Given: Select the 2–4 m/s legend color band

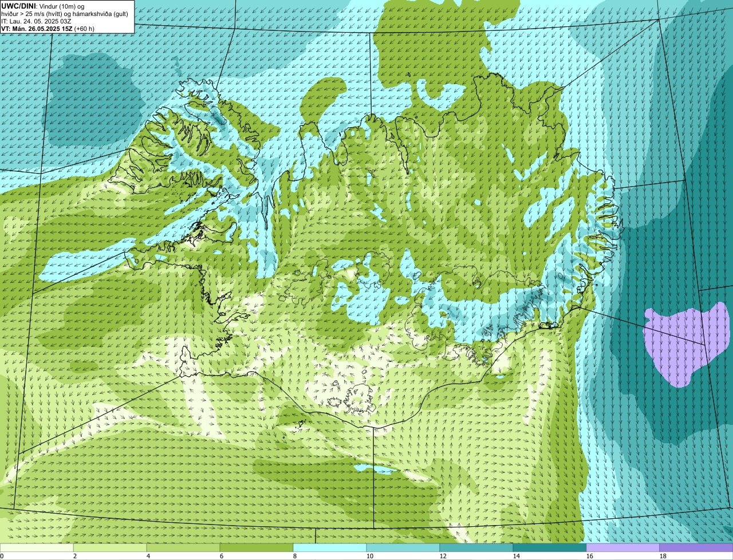Looking at the screenshot, I should coord(110,548).
